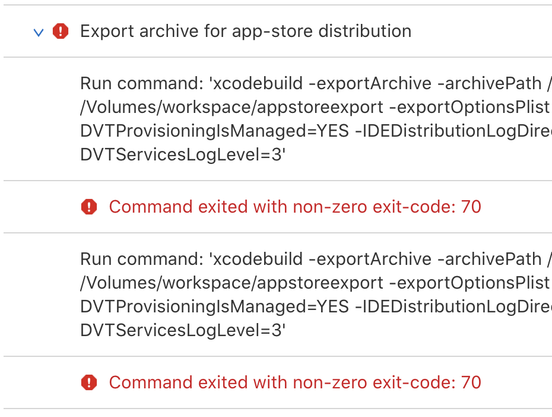The width and height of the screenshot is (552, 417).
Task: Click red error icon beside Export archive heading
Action: coord(61,31)
